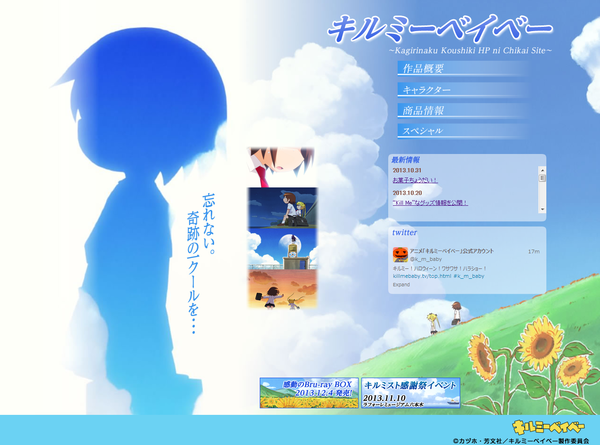Click the yellow キルミーベイベー footer logo
This screenshot has width=600, height=445.
(548, 426)
